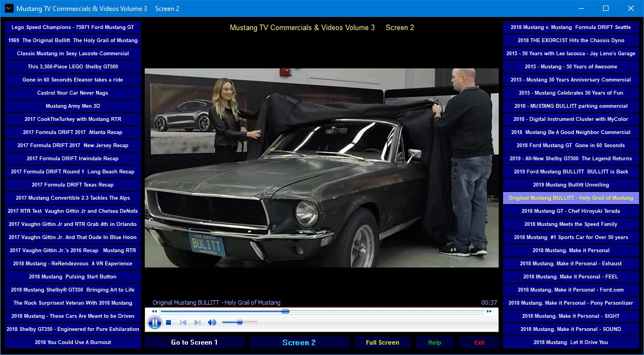644x355 pixels.
Task: Click the video display area
Action: point(322,168)
